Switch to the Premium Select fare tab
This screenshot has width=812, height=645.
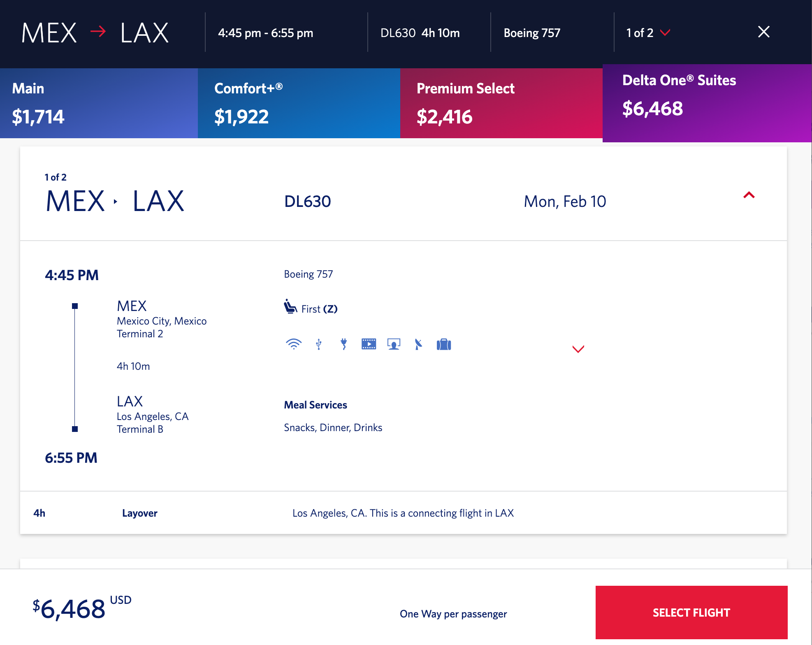pyautogui.click(x=501, y=103)
